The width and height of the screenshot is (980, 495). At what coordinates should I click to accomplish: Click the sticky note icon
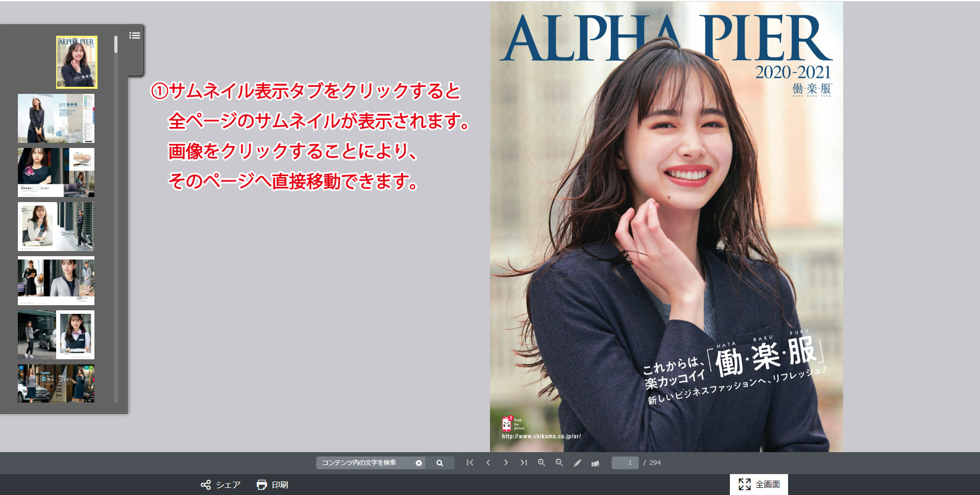[x=595, y=463]
